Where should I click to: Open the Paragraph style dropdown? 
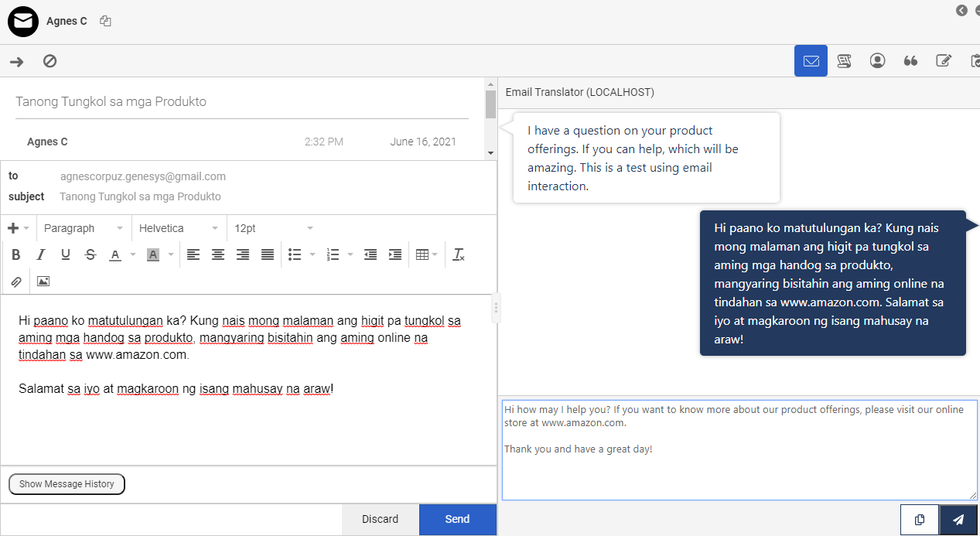83,228
